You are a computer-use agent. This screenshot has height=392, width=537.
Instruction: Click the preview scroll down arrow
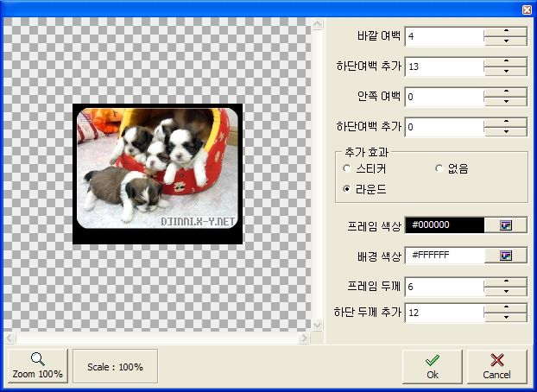[318, 325]
